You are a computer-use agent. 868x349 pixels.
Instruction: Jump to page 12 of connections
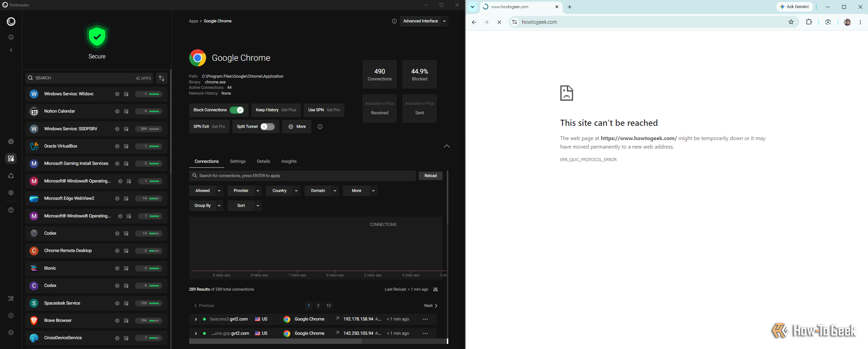329,306
